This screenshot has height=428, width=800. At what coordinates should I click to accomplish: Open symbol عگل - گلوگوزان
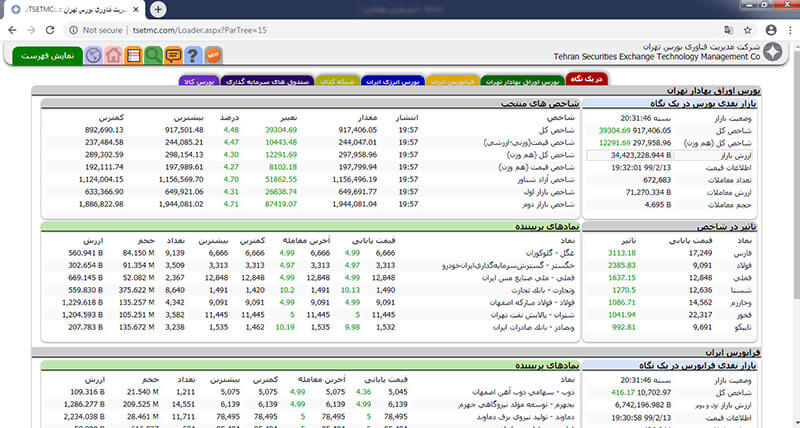click(550, 253)
